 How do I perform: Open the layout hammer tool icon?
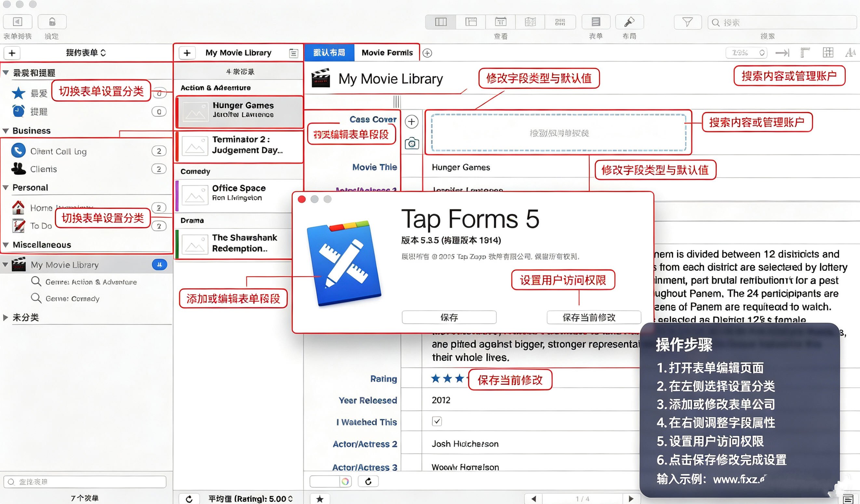(x=629, y=22)
